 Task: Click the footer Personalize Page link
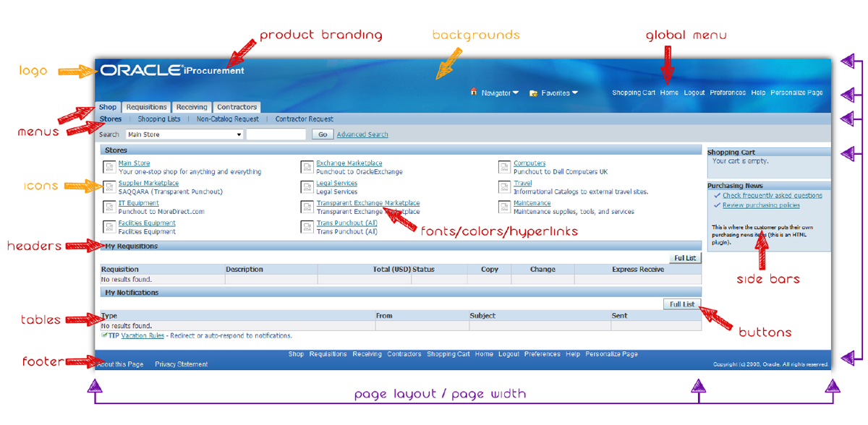point(612,354)
